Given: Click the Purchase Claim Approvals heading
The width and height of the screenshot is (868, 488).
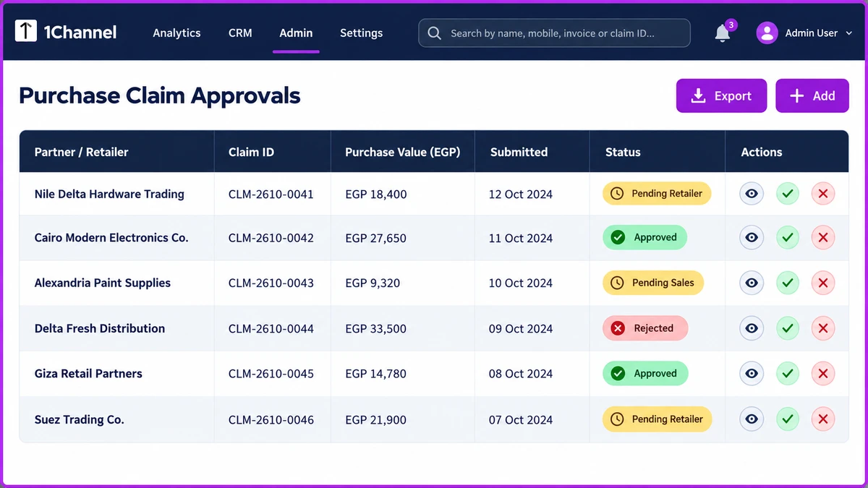Looking at the screenshot, I should pyautogui.click(x=160, y=95).
